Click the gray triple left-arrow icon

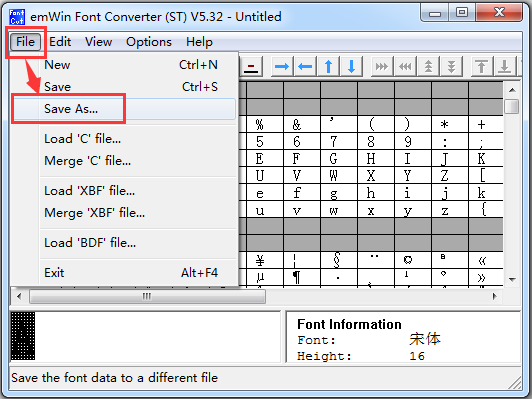pyautogui.click(x=405, y=66)
